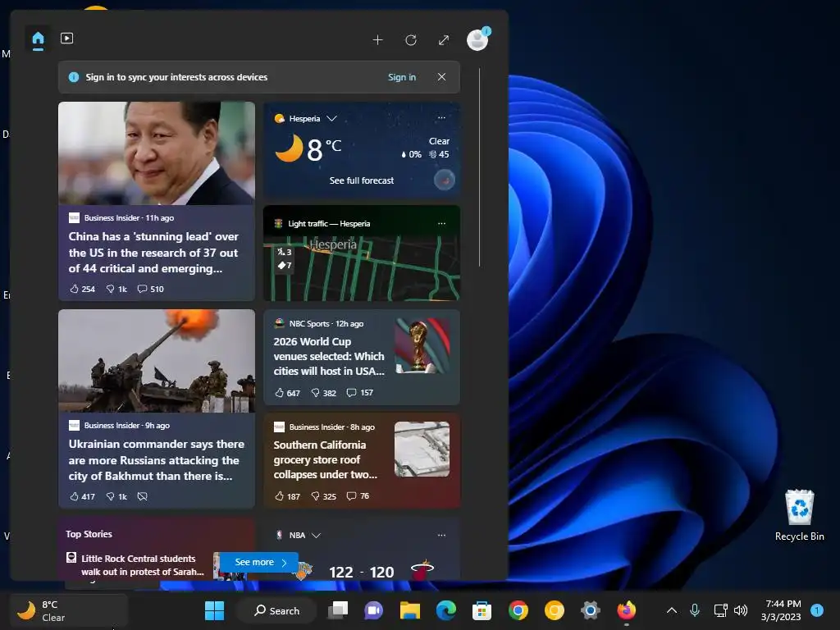Click the World Cup trophy thumbnail
840x630 pixels.
(x=422, y=345)
